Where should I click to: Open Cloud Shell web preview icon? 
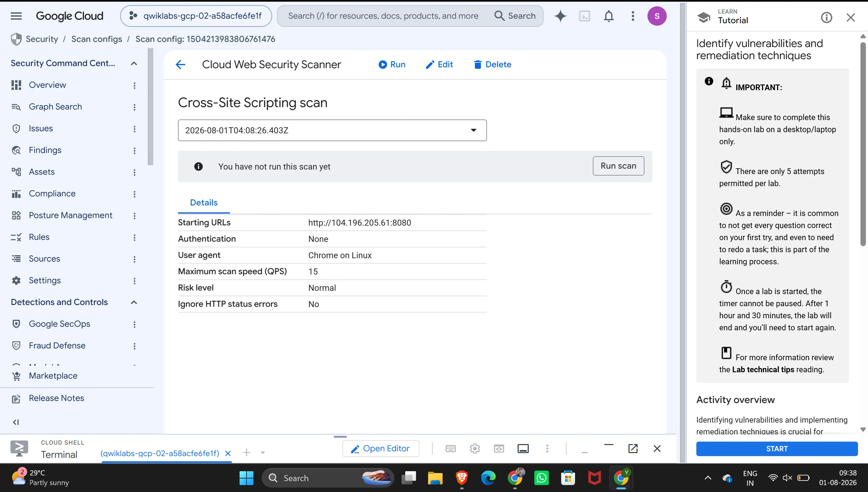point(499,448)
